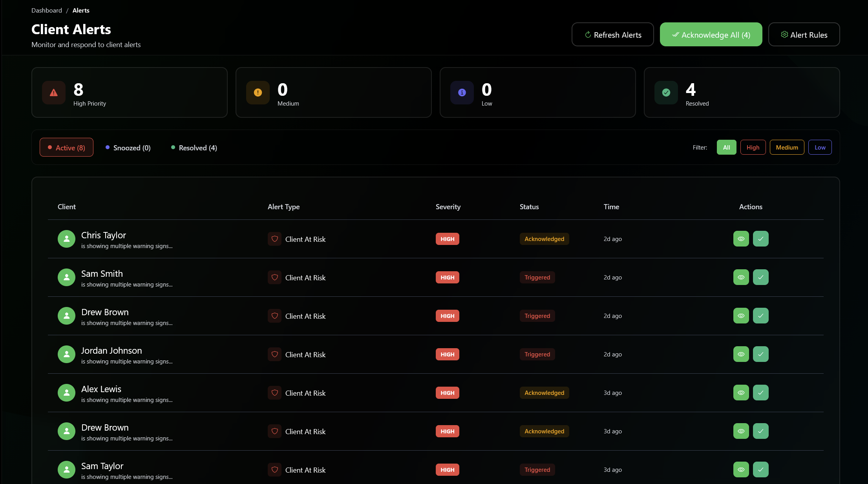Switch to the Snoozed (0) tab
Image resolution: width=868 pixels, height=484 pixels.
pyautogui.click(x=128, y=148)
